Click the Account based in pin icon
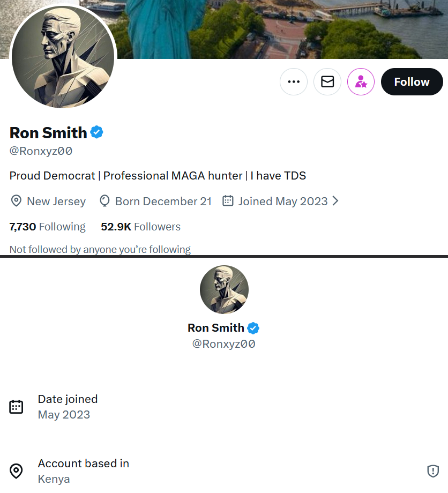Screen dimensions: 448x493 click(16, 471)
